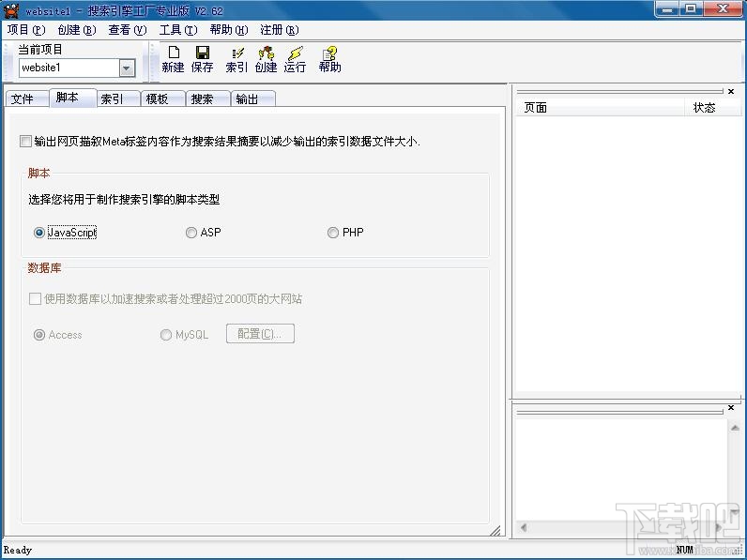Image resolution: width=747 pixels, height=560 pixels.
Task: Open the 项目(P) menu
Action: coord(26,30)
